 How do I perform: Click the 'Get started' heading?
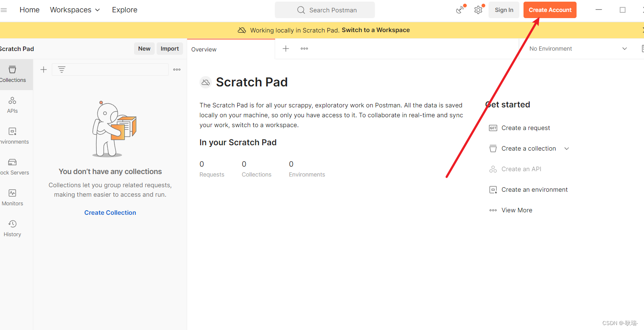[x=507, y=105]
